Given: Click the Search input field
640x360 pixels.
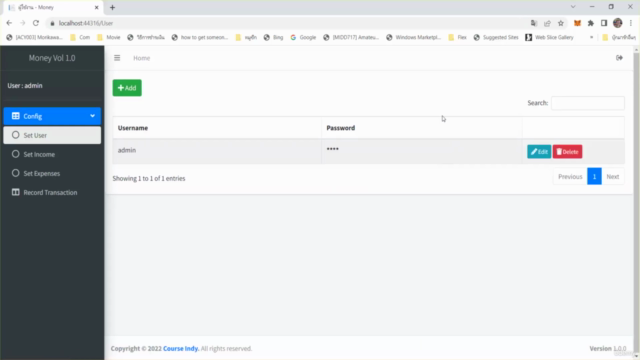Looking at the screenshot, I should [588, 103].
